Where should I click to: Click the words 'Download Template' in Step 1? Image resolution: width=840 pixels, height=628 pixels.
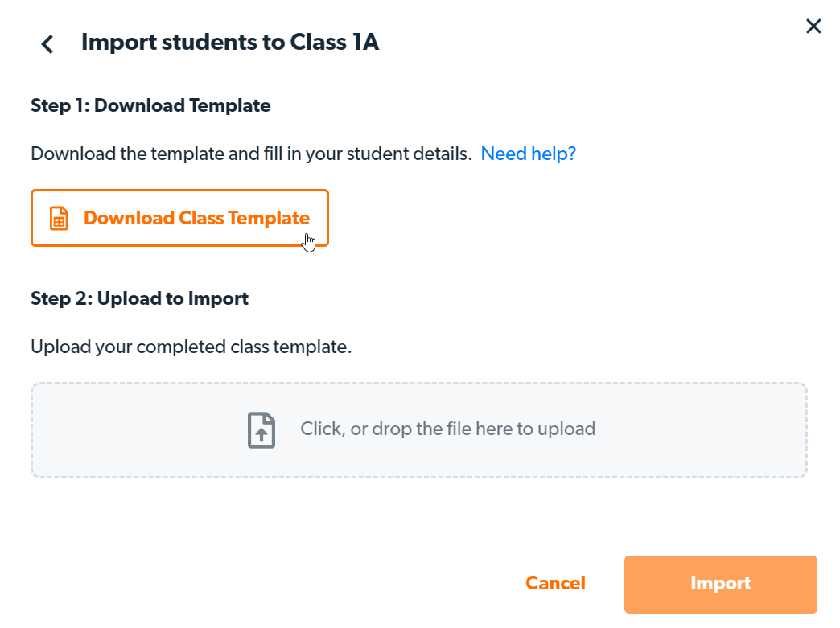183,105
